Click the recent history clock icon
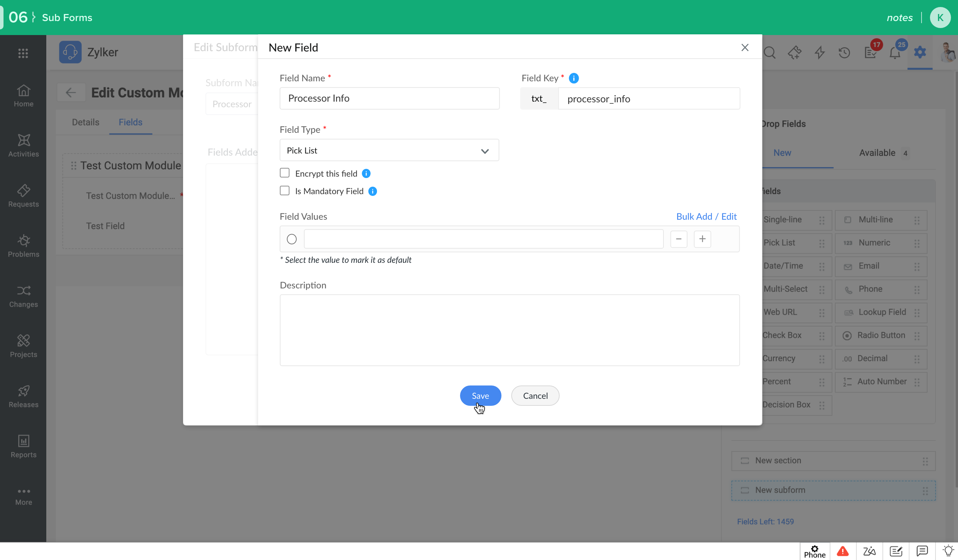 (844, 53)
